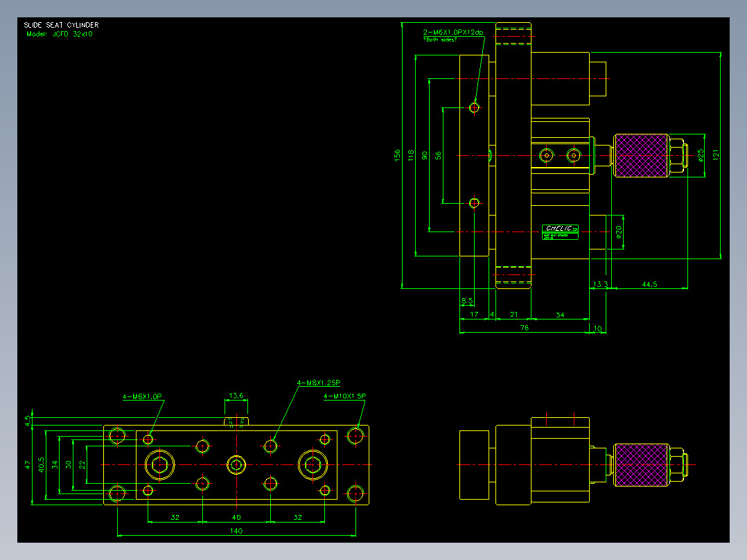Click the CHELIC nameplate on the cylinder
This screenshot has width=747, height=560.
pyautogui.click(x=560, y=231)
